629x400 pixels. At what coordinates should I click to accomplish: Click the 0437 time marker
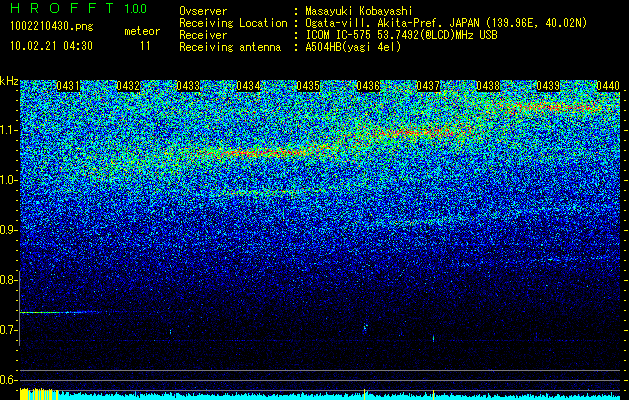tap(428, 86)
